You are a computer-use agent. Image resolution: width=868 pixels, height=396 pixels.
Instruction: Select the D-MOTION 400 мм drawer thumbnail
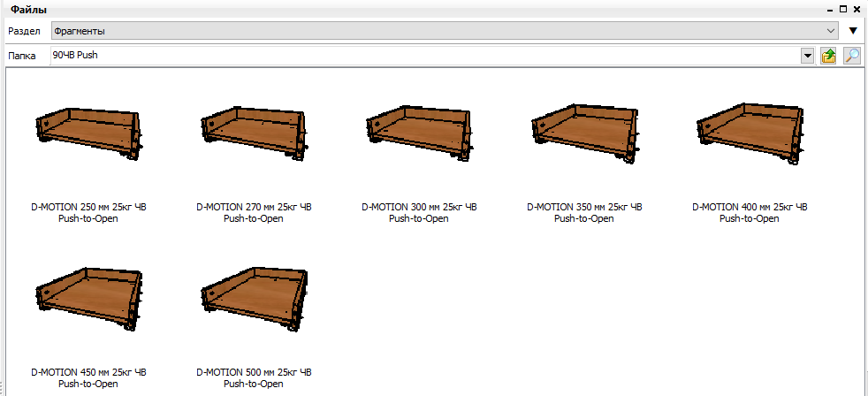pyautogui.click(x=749, y=133)
